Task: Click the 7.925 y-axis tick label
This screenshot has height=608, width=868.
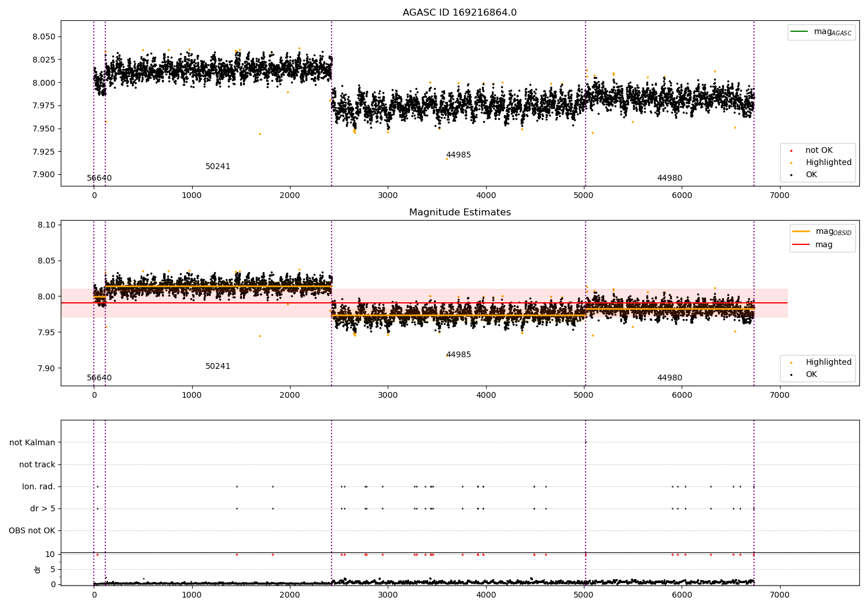Action: [x=45, y=152]
